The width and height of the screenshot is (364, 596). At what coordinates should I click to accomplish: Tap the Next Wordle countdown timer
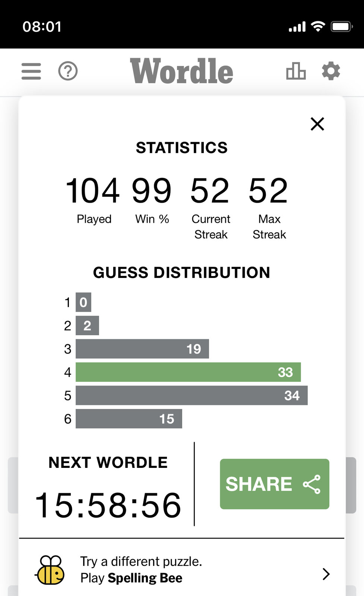108,505
